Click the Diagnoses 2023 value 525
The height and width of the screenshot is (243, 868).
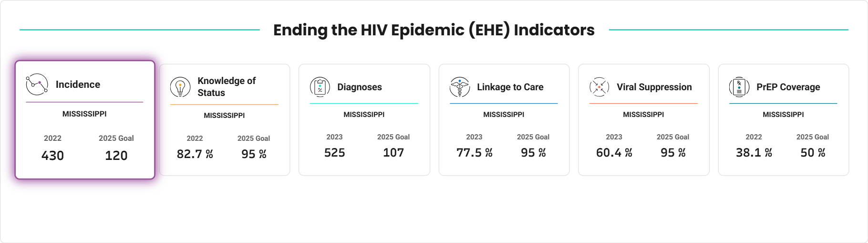(334, 153)
